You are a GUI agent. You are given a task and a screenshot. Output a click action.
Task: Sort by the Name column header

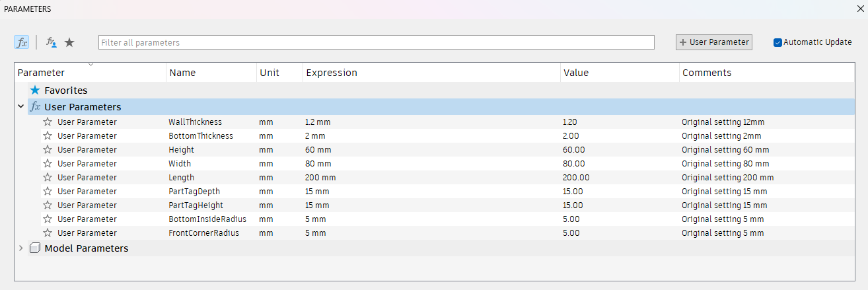point(182,73)
